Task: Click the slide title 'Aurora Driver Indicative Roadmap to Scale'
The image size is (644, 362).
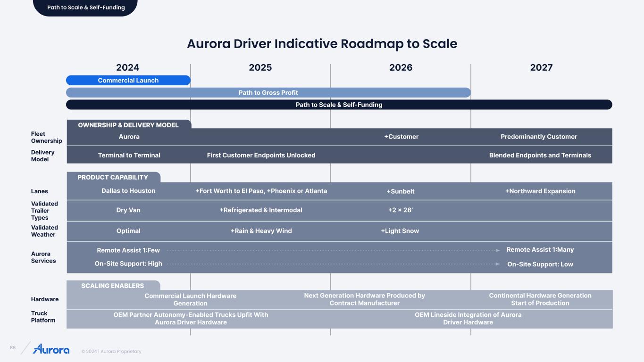Action: 322,44
